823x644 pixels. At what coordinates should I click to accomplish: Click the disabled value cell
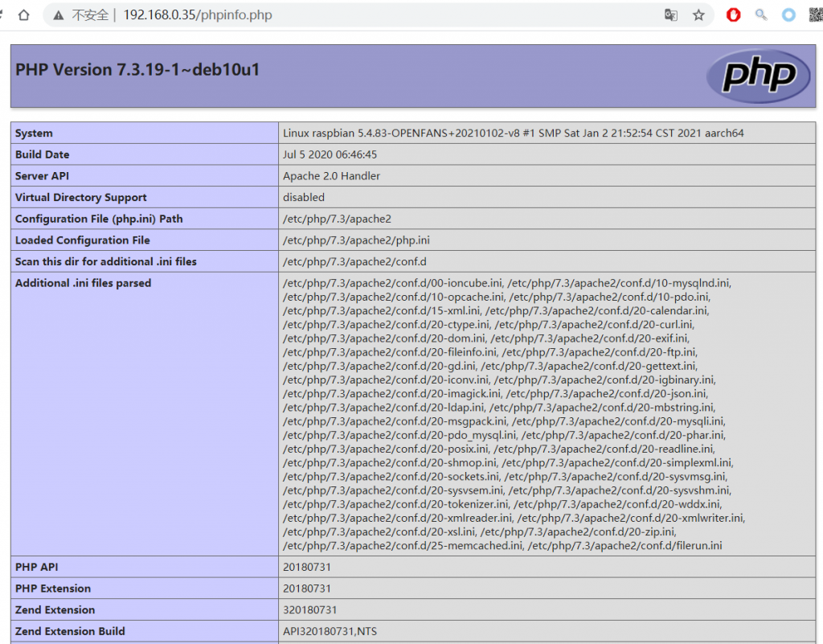(547, 197)
